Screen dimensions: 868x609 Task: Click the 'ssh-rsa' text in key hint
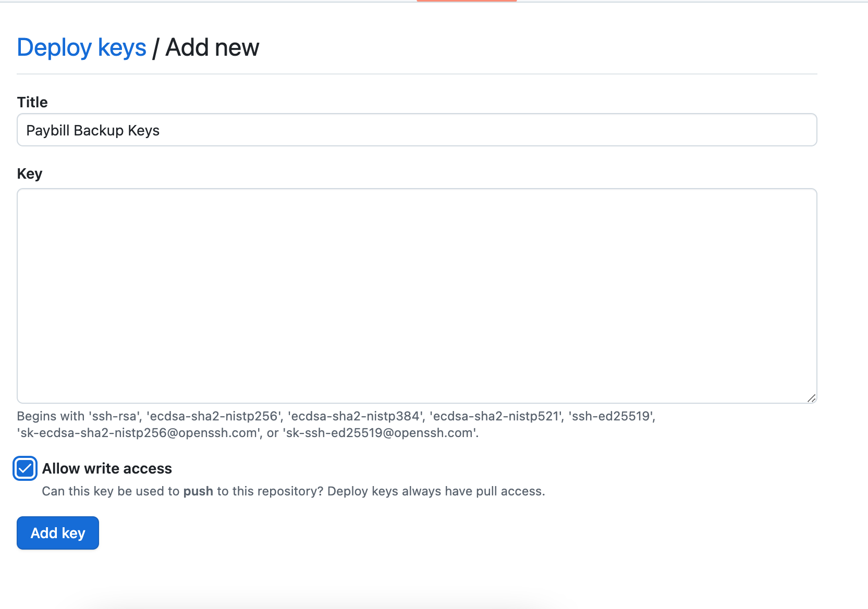pyautogui.click(x=115, y=416)
